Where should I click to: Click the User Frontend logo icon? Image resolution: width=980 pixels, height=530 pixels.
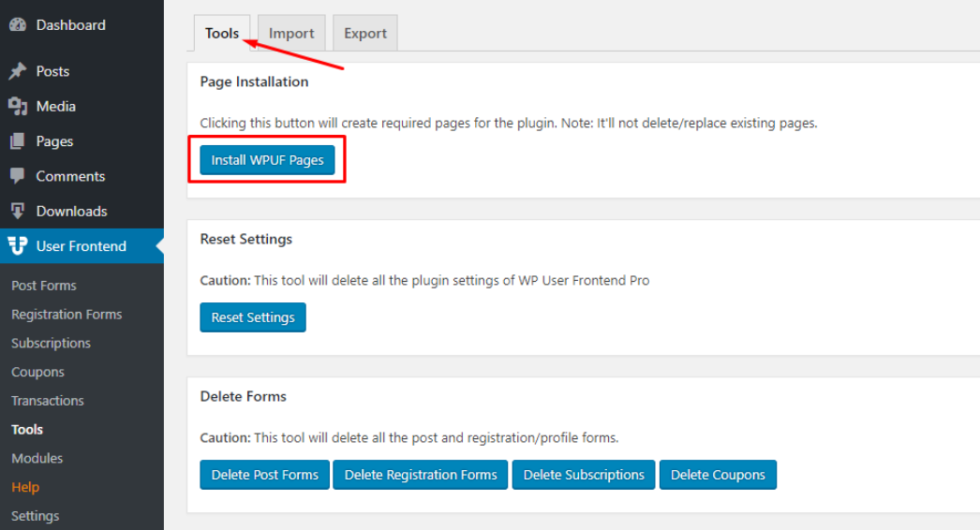click(18, 245)
